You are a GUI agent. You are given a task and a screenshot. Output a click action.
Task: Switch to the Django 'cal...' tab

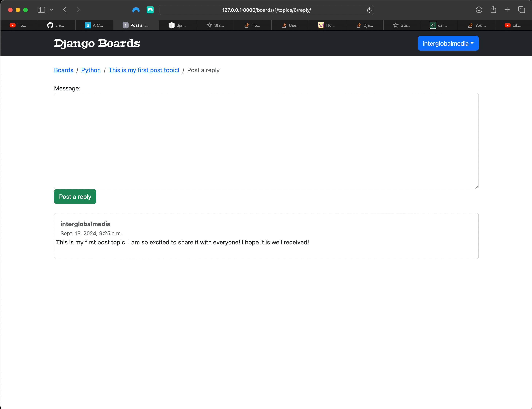pos(439,25)
